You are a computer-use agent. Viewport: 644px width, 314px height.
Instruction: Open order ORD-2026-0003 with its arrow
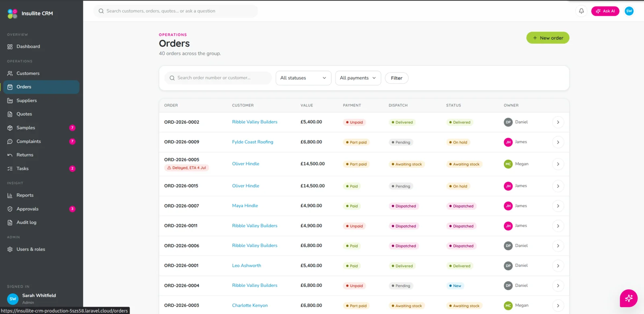[x=558, y=306]
